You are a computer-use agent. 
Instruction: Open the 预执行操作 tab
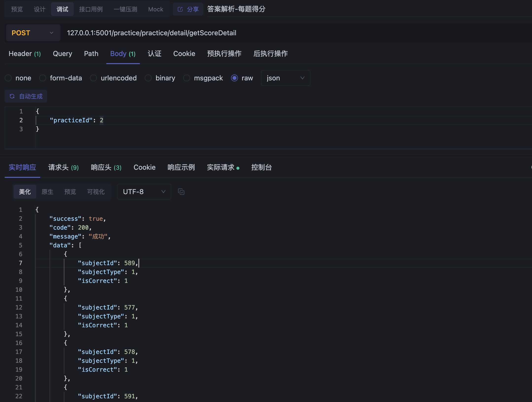[x=224, y=54]
